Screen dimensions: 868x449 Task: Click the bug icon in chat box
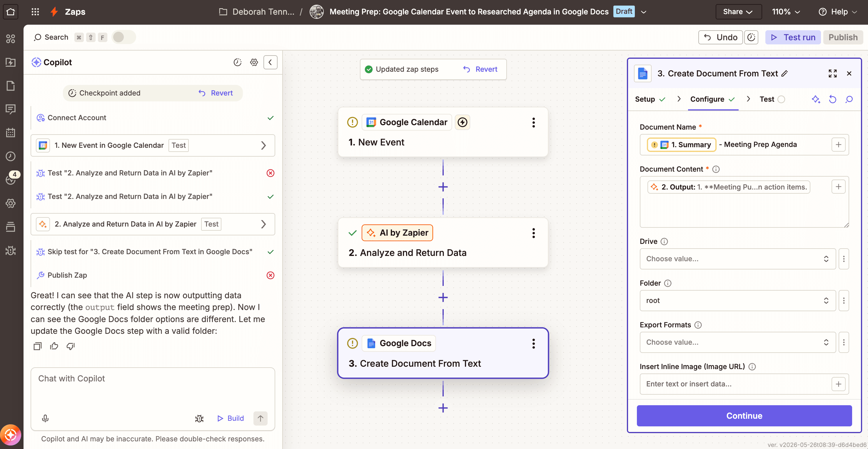199,418
